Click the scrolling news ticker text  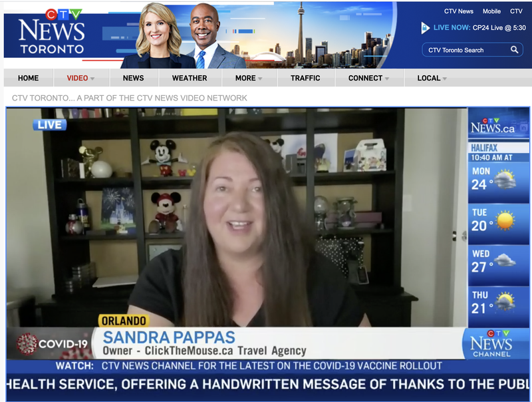coord(268,384)
